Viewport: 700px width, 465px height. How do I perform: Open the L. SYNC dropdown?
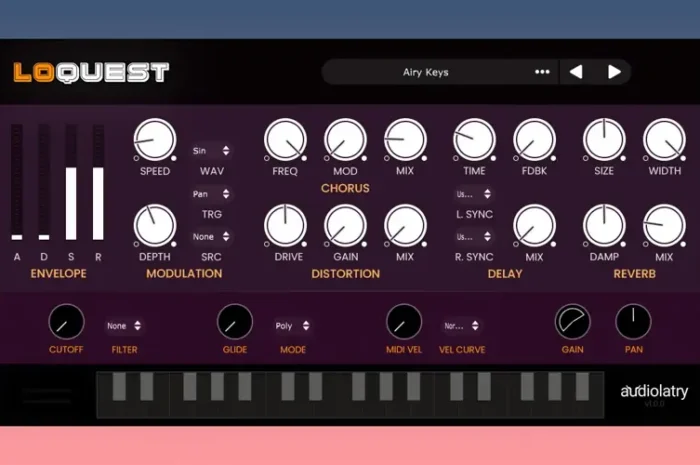[x=474, y=194]
